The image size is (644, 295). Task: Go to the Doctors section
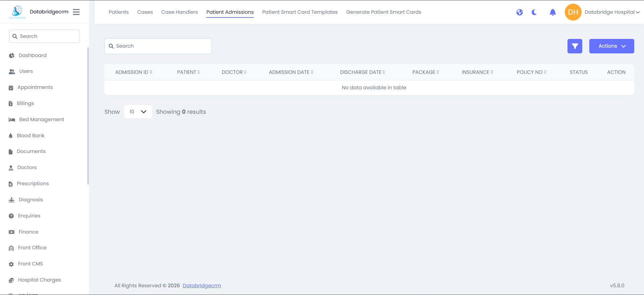coord(27,167)
